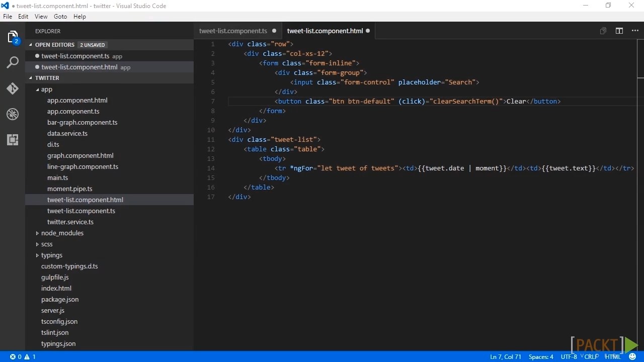Screen dimensions: 644x362
Task: Select tweet-list.component.ts in Open Editors
Action: pyautogui.click(x=109, y=56)
